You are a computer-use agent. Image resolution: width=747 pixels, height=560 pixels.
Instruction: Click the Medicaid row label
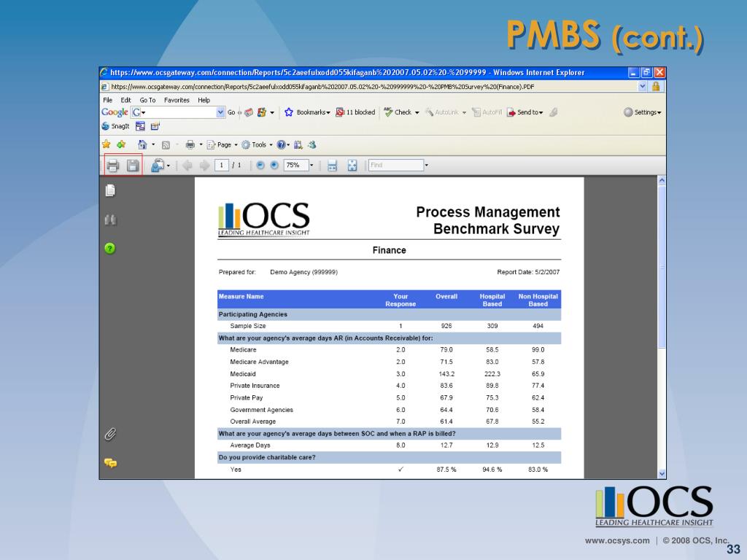[x=243, y=374]
